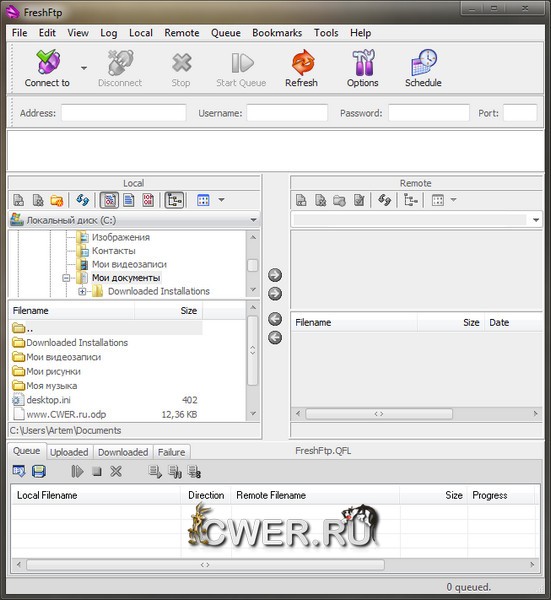Viewport: 551px width, 600px height.
Task: Switch to the Downloaded tab
Action: pyautogui.click(x=123, y=452)
